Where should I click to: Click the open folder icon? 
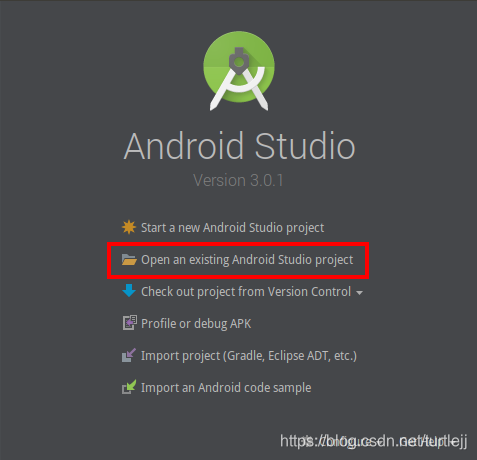point(129,260)
